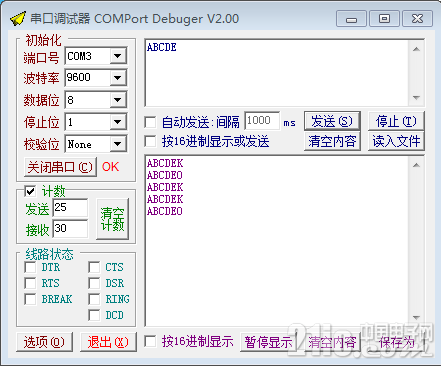Expand the 数据位 8 dropdown
441x366 pixels.
(x=118, y=100)
